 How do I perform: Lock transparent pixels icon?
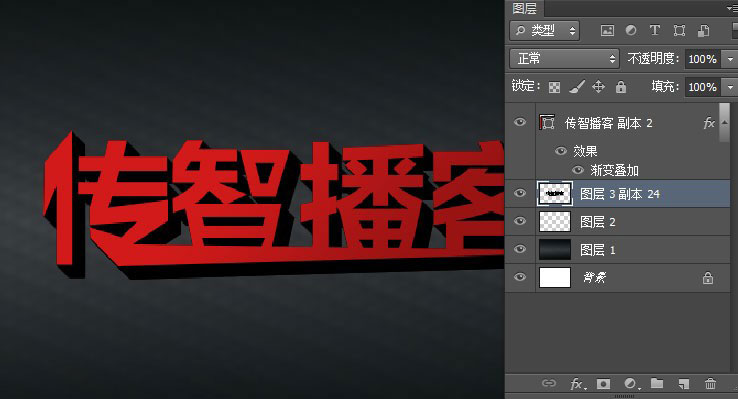[x=554, y=87]
